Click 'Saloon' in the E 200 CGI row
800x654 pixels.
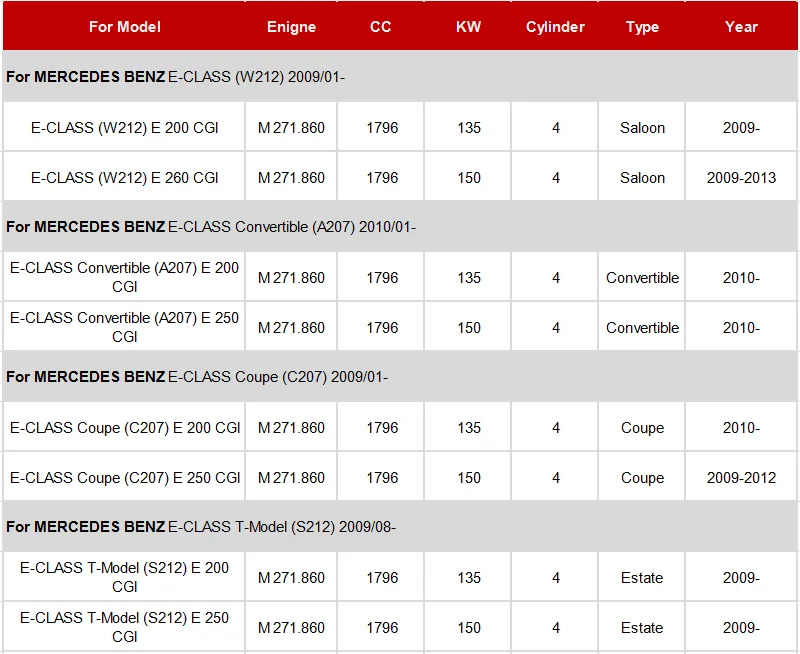click(642, 128)
